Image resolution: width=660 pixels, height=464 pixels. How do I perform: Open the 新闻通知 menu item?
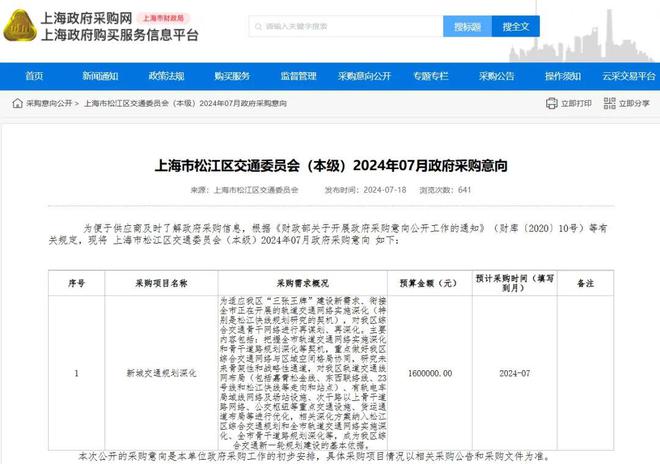pos(100,76)
